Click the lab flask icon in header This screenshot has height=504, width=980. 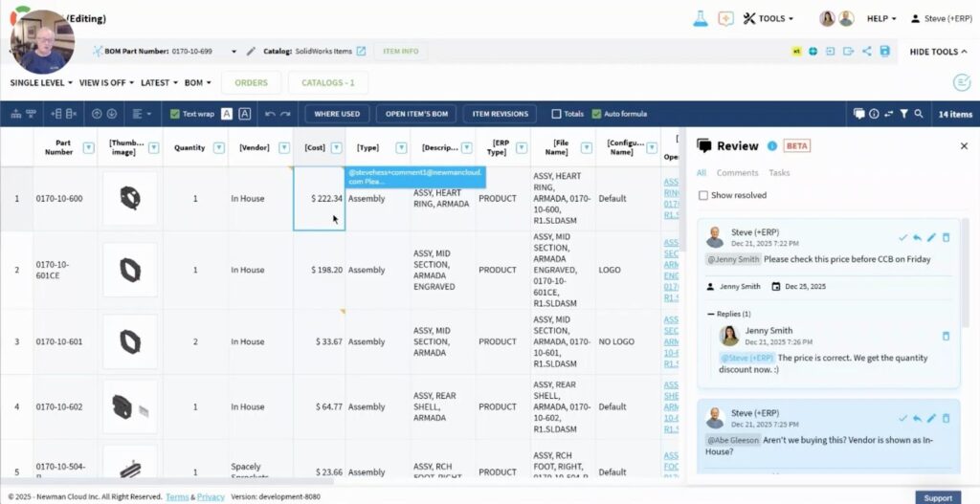tap(701, 18)
